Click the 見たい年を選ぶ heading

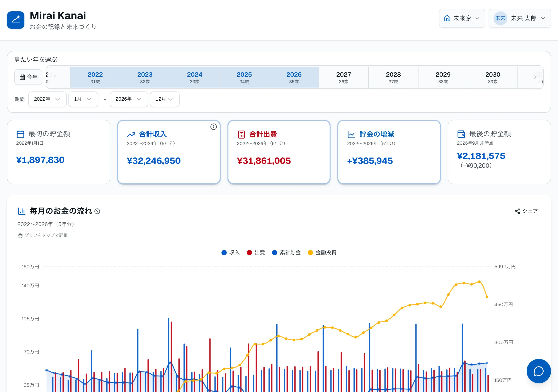pyautogui.click(x=36, y=60)
